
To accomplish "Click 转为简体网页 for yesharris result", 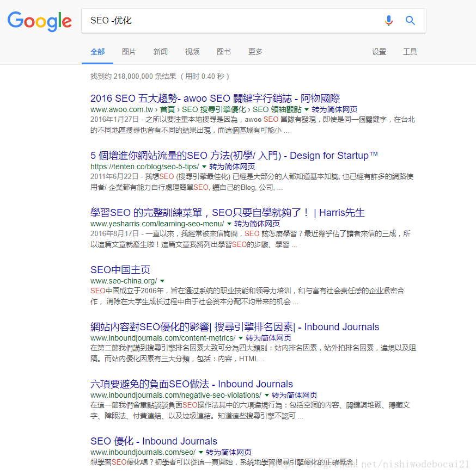I will click(257, 224).
